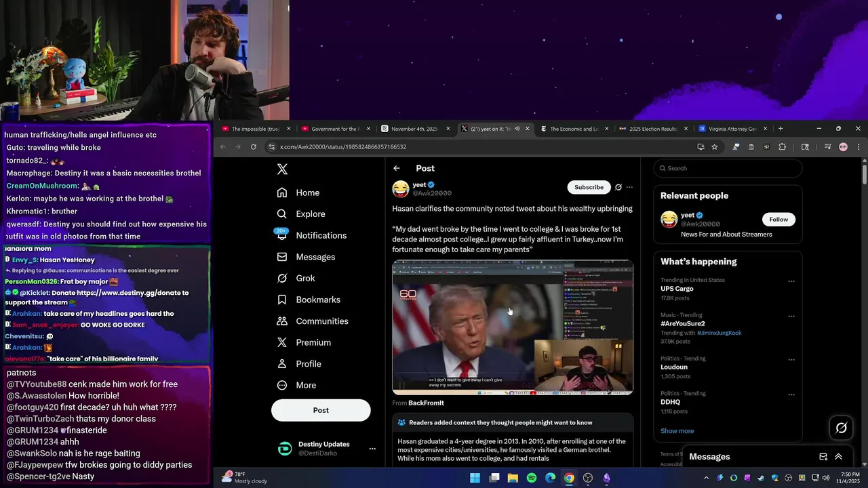Open Spotify from the taskbar
868x488 pixels.
532,478
